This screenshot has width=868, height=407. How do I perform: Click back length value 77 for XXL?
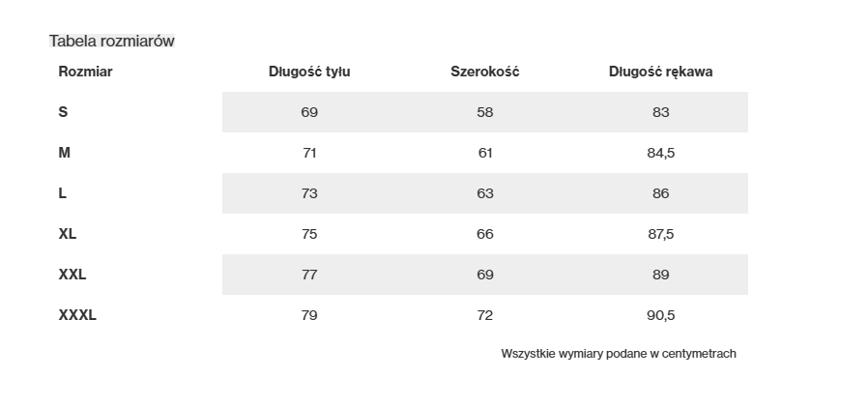tap(309, 275)
